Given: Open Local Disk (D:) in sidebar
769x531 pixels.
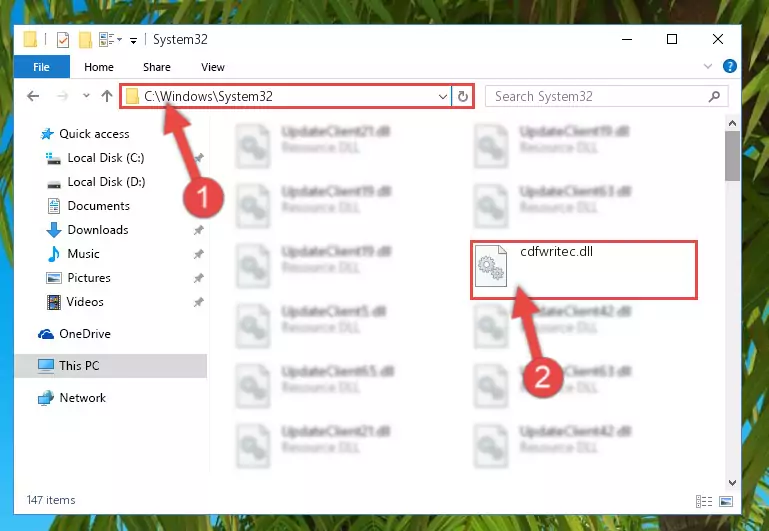Looking at the screenshot, I should (x=106, y=182).
